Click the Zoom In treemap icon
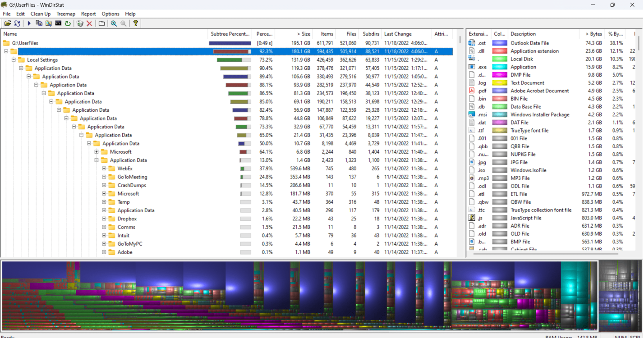Viewport: 644px width, 338px height. click(114, 23)
